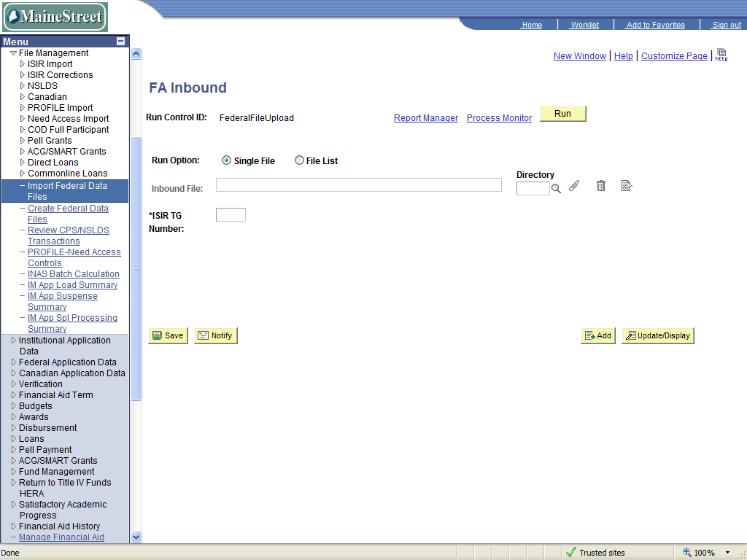Image resolution: width=747 pixels, height=560 pixels.
Task: Select the File List radio button
Action: pos(299,160)
